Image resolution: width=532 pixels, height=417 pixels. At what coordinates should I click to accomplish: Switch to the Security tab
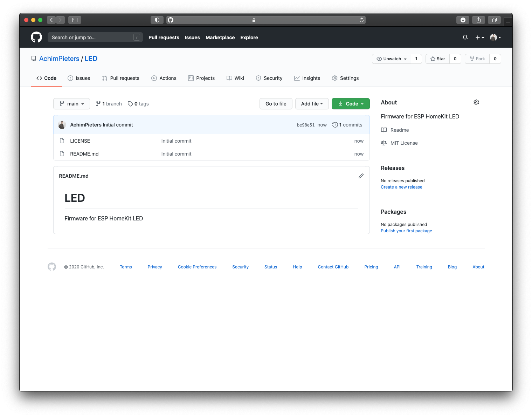pos(269,78)
